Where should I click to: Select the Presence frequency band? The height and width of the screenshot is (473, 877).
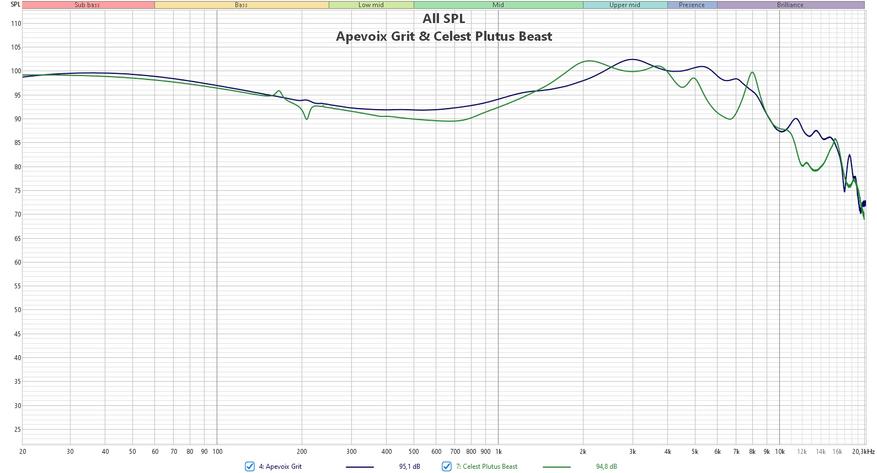click(x=692, y=5)
